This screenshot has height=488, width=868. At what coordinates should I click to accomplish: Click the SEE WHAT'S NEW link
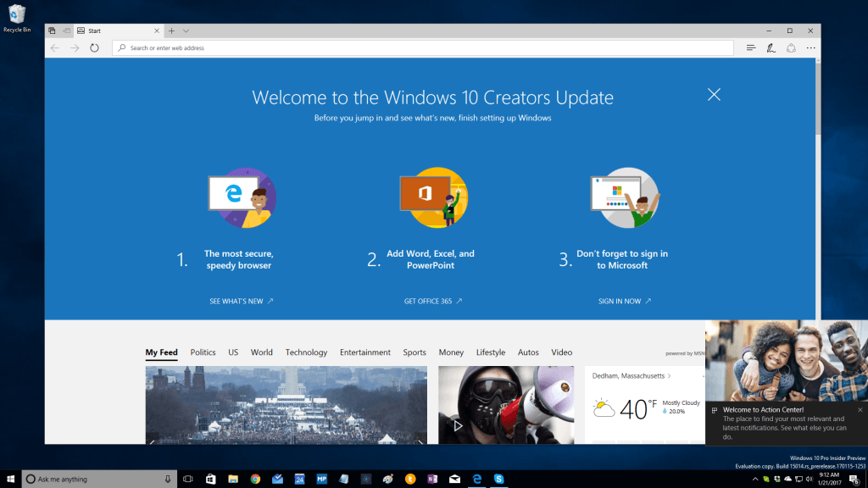[241, 301]
